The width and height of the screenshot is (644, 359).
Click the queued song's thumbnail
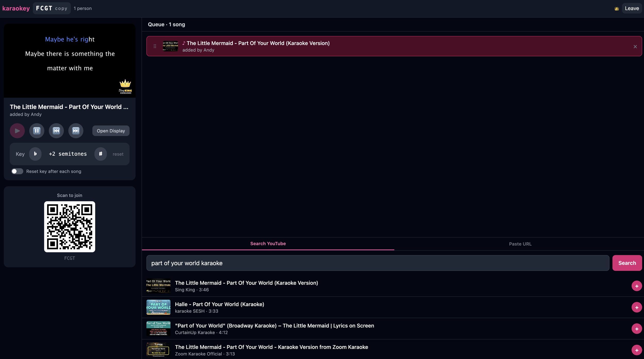(170, 46)
